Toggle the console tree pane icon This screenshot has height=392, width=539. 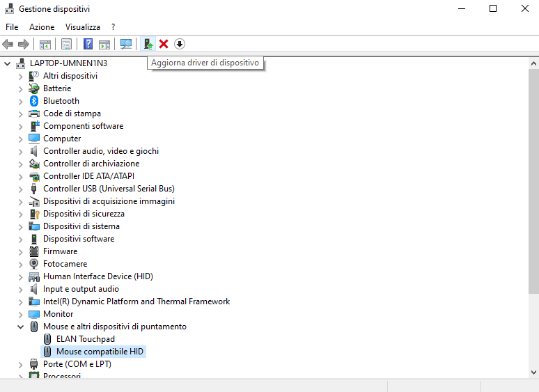tap(45, 44)
